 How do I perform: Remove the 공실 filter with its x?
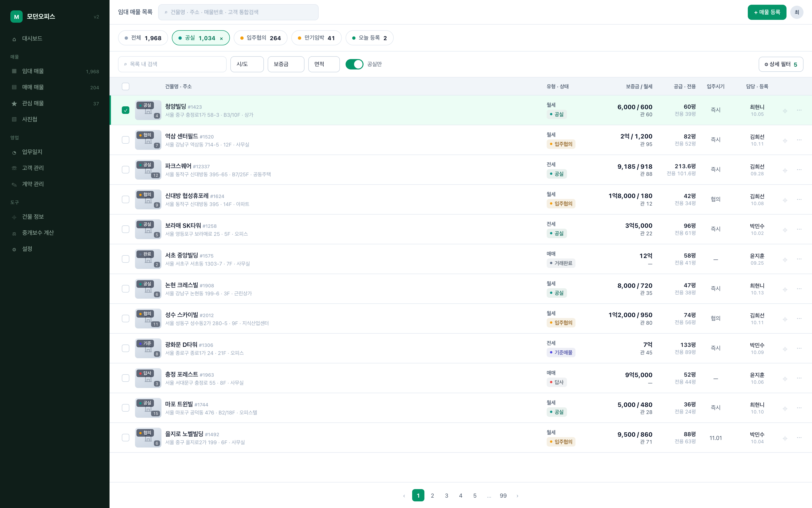pos(221,39)
